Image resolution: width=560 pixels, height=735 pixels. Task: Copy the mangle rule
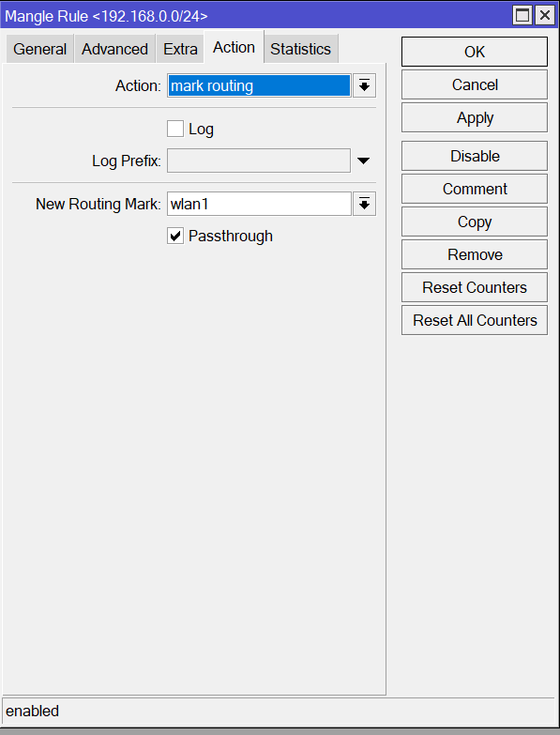coord(475,222)
